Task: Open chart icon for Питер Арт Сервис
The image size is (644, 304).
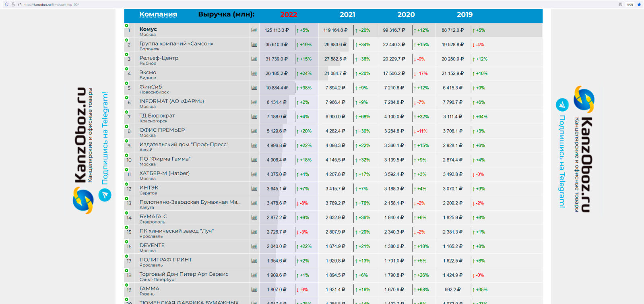Action: point(254,275)
